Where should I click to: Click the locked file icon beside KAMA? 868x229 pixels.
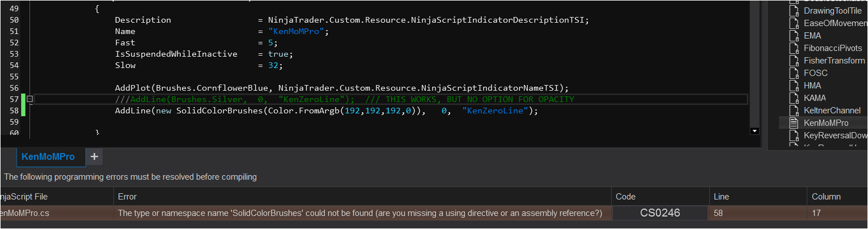click(x=793, y=98)
